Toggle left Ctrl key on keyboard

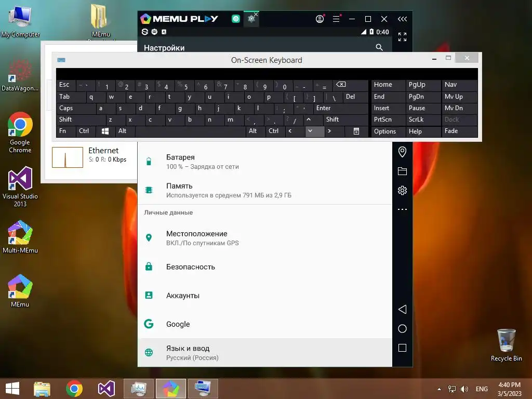(x=86, y=131)
